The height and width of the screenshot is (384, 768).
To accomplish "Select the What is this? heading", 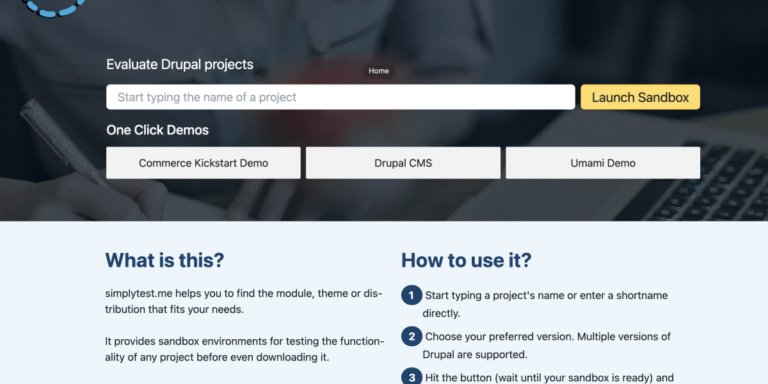I will coord(165,260).
